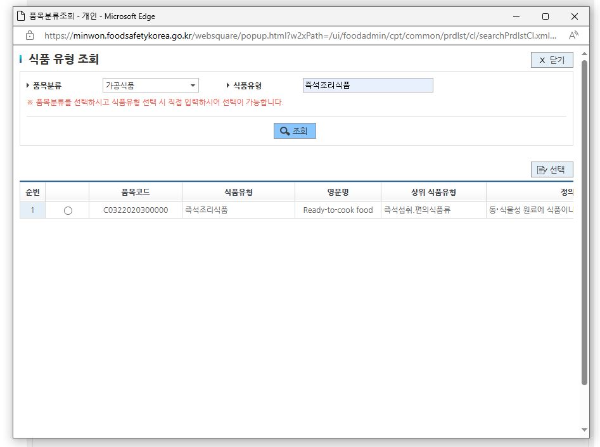Click the read aloud icon in address bar
Screen dimensions: 600x447
point(573,36)
